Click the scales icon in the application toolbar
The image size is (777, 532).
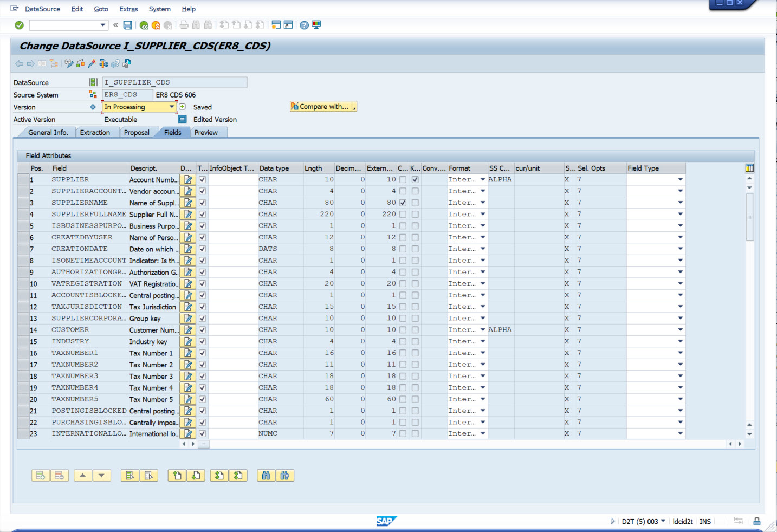point(103,63)
